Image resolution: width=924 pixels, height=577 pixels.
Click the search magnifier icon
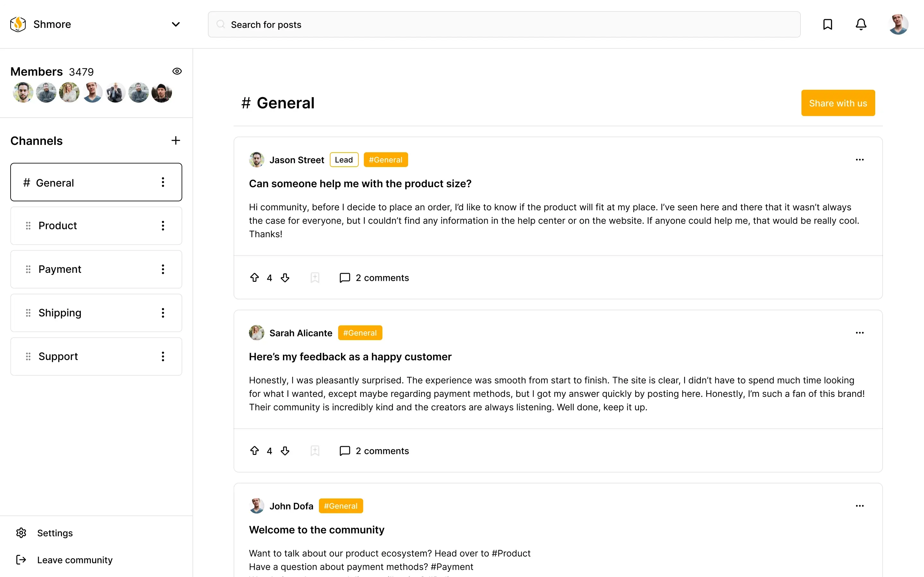pos(221,24)
